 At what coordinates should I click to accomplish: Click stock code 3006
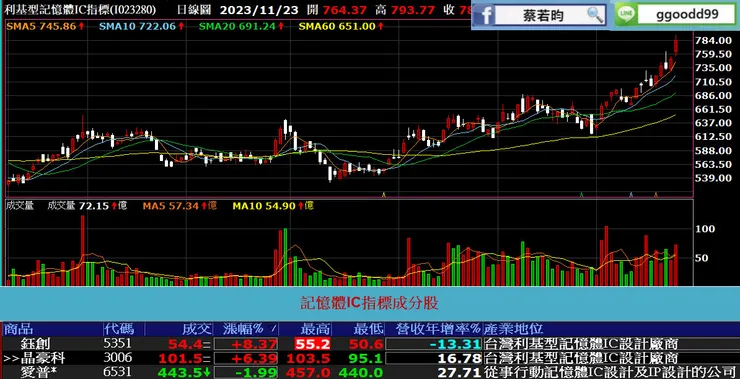(x=118, y=357)
